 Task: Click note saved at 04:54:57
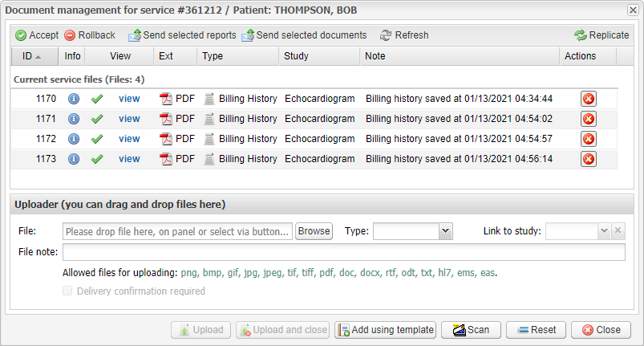(459, 139)
